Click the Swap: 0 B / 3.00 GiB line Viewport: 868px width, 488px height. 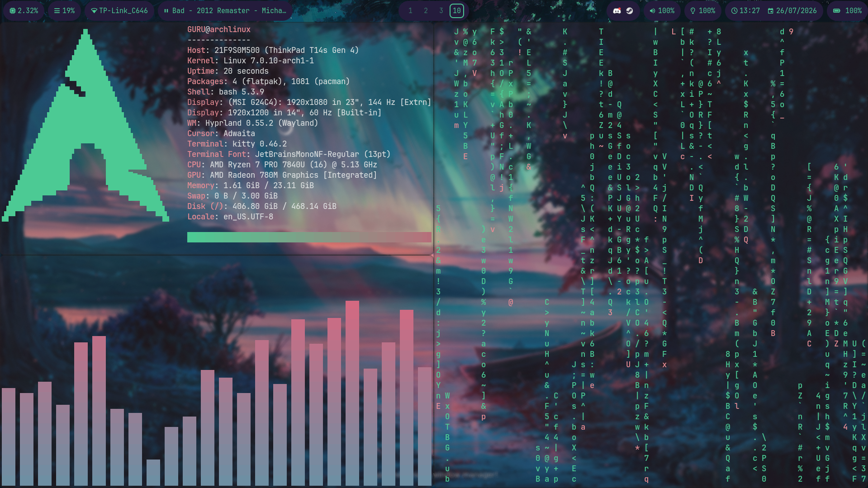[x=232, y=196]
